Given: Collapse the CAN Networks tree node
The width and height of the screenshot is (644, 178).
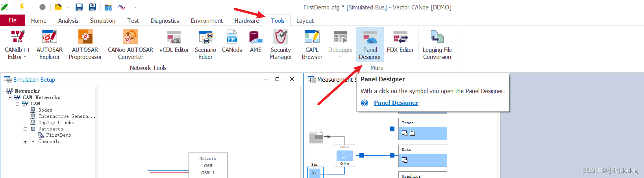Looking at the screenshot, I should [x=10, y=97].
